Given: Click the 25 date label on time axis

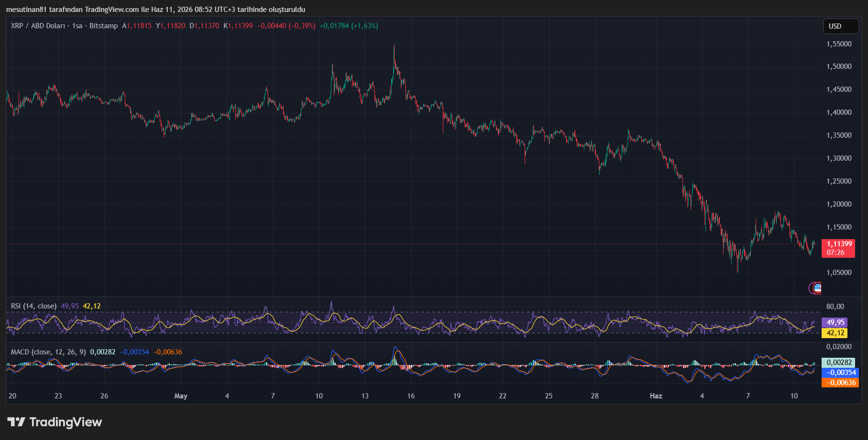Looking at the screenshot, I should 549,396.
